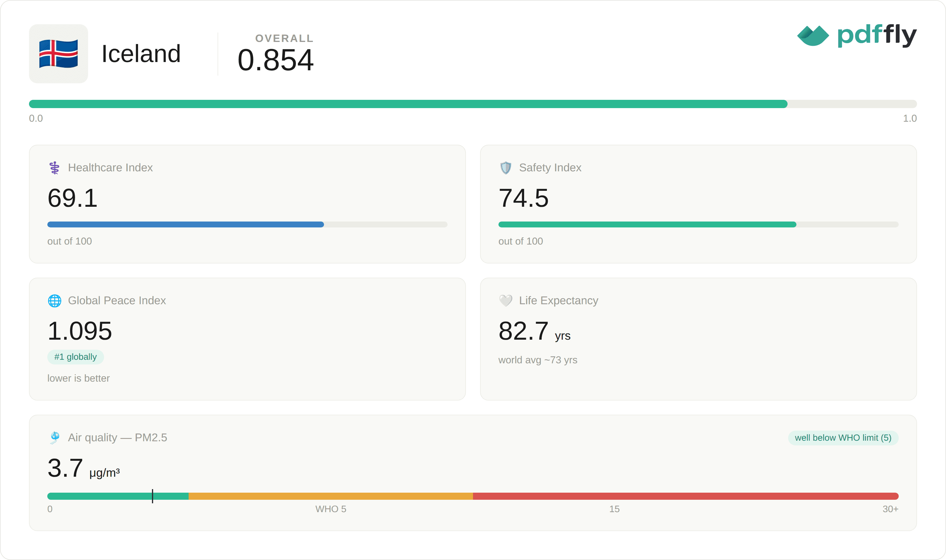The width and height of the screenshot is (946, 560).
Task: Click the overall score value 0.854
Action: tap(276, 60)
